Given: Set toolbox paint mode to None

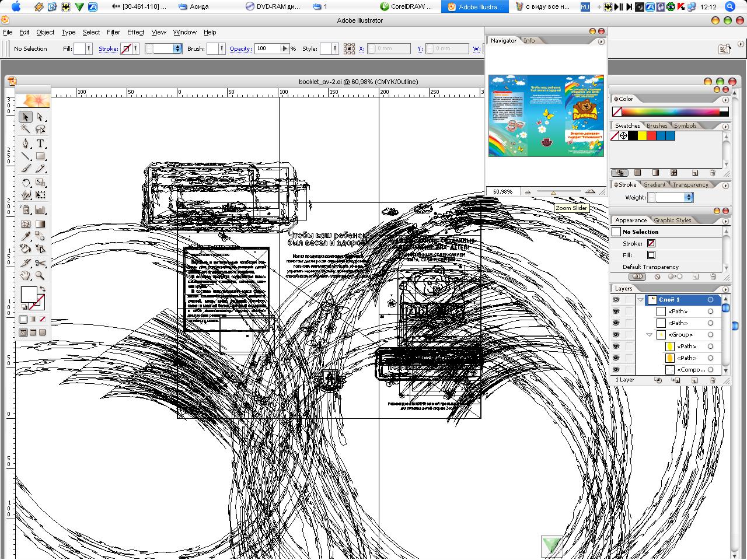Looking at the screenshot, I should pos(42,319).
